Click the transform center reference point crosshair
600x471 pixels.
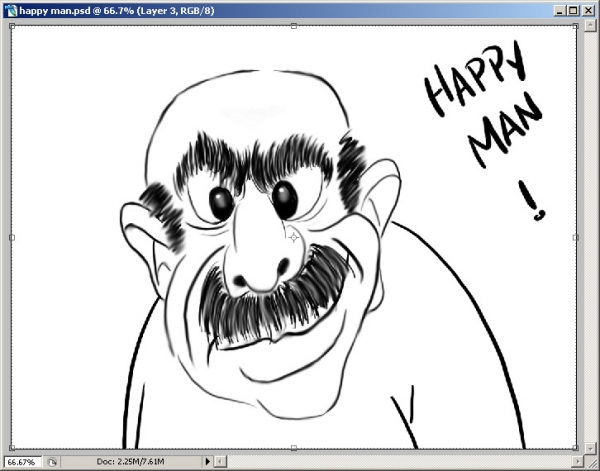tap(293, 238)
